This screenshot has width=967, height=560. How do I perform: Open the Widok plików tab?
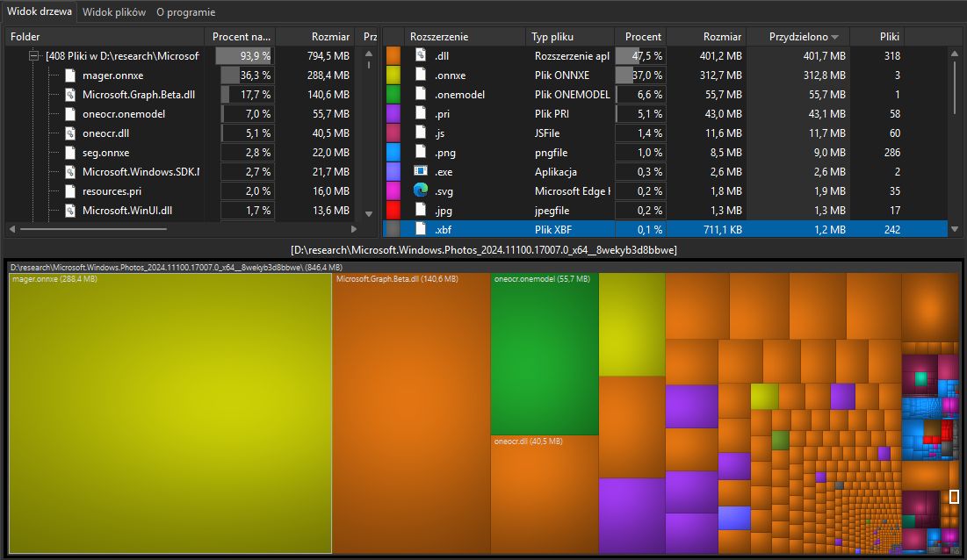point(114,11)
